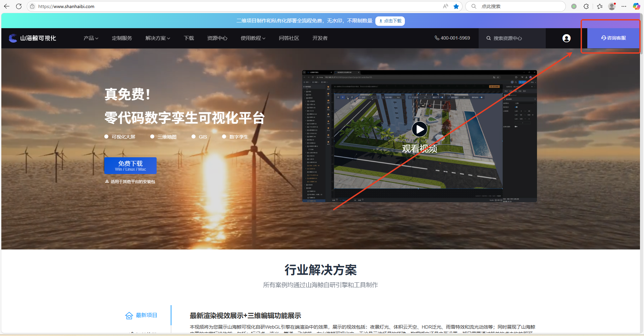The image size is (644, 336).
Task: Open the 下载 nav item
Action: pyautogui.click(x=189, y=38)
